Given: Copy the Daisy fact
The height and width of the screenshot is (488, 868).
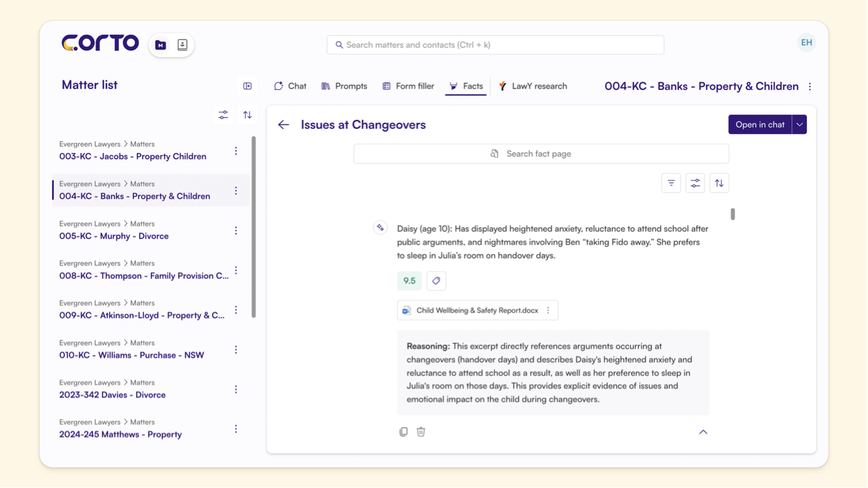Looking at the screenshot, I should 404,432.
